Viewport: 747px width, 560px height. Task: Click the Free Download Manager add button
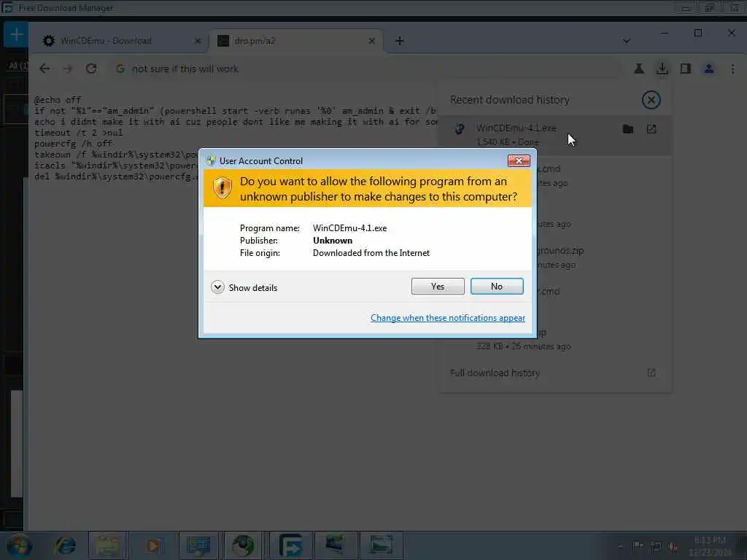[16, 34]
